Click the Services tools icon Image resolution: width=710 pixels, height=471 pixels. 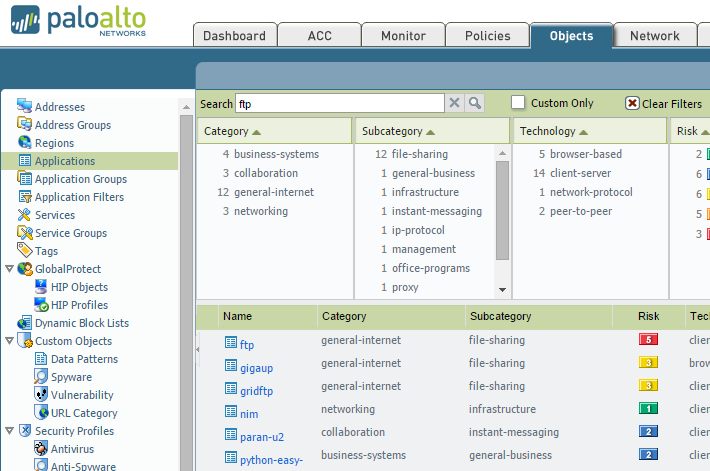point(24,214)
